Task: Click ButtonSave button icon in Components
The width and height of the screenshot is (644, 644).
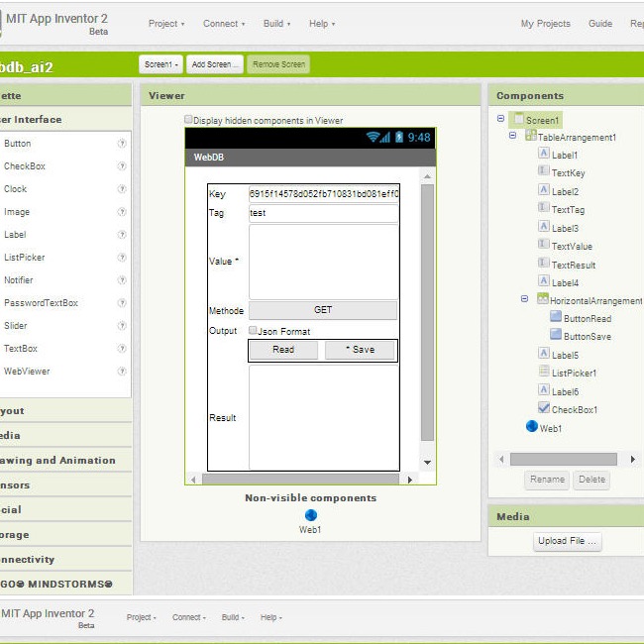Action: (x=556, y=335)
